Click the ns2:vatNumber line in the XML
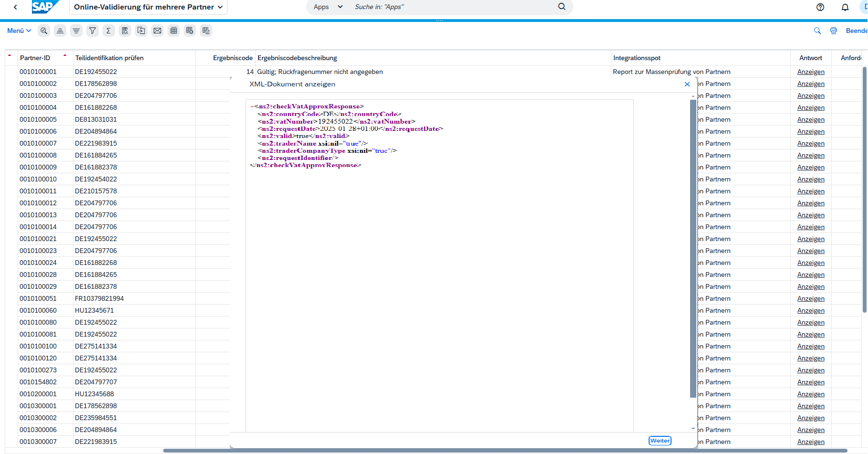The image size is (868, 454). click(x=337, y=121)
